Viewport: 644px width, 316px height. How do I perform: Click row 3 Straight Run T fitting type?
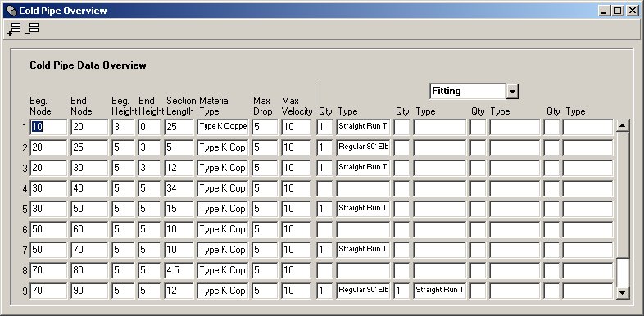pyautogui.click(x=363, y=169)
